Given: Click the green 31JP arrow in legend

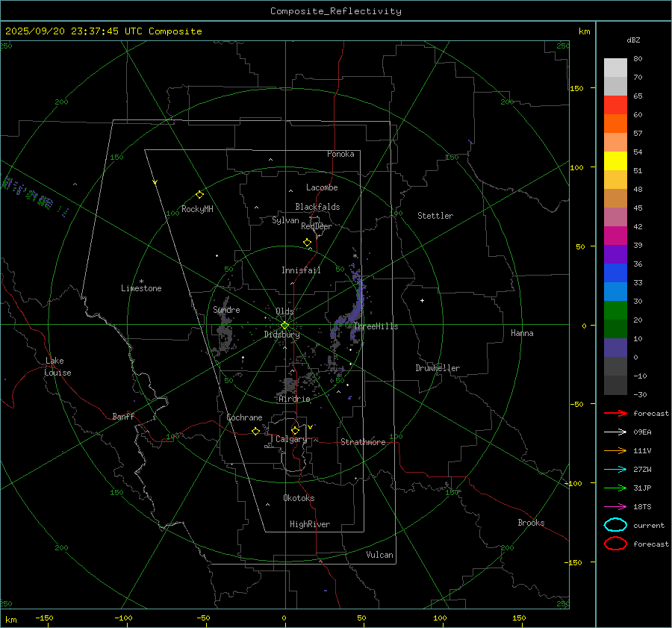Looking at the screenshot, I should point(615,488).
